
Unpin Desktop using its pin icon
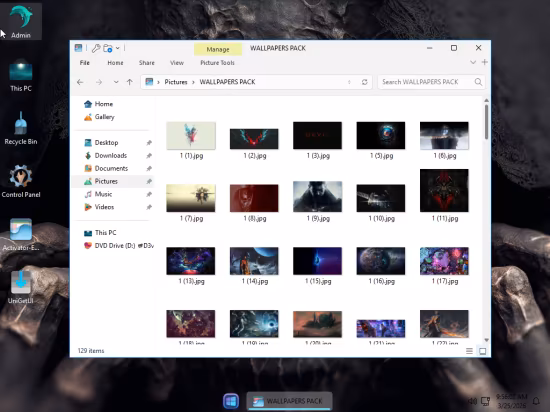[x=149, y=143]
